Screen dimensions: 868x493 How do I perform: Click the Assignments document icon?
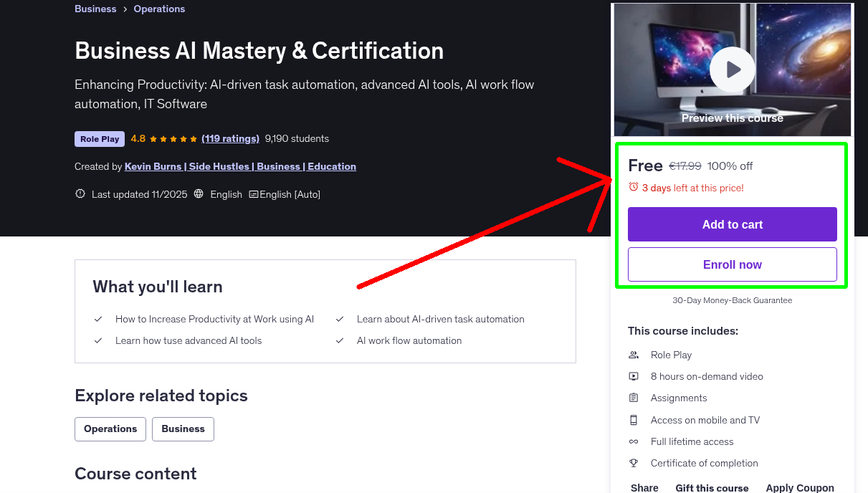(x=634, y=398)
